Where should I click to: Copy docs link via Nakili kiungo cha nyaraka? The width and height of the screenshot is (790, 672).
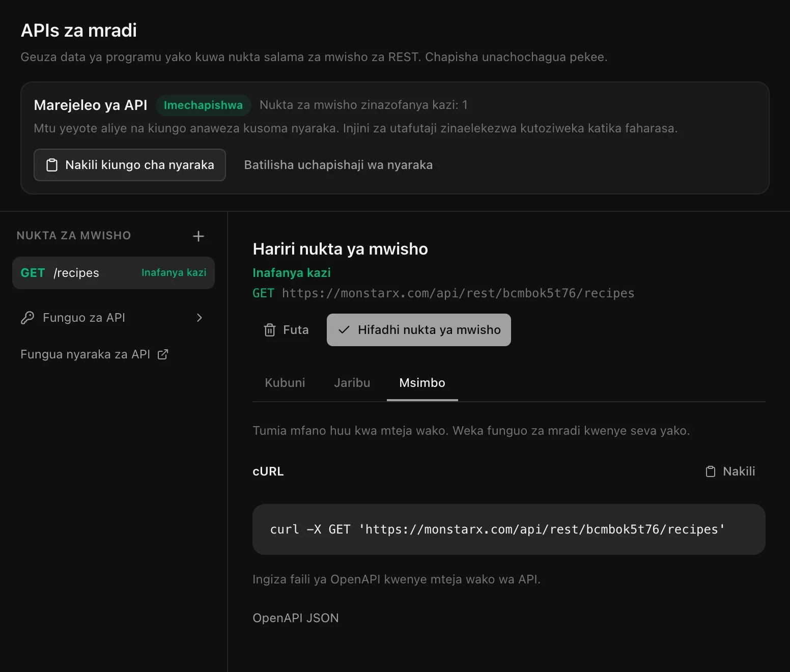[x=130, y=165]
